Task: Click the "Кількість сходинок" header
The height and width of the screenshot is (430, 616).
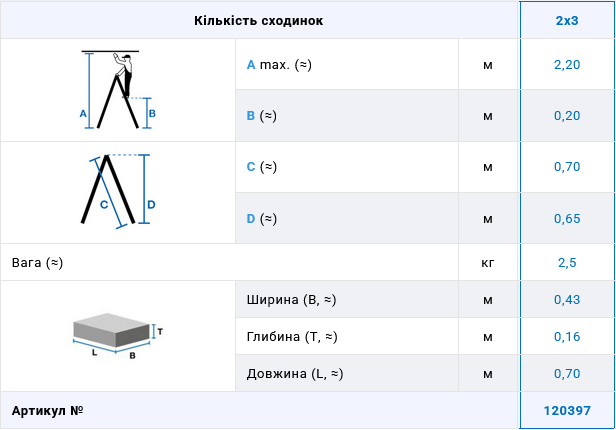Action: (x=259, y=20)
